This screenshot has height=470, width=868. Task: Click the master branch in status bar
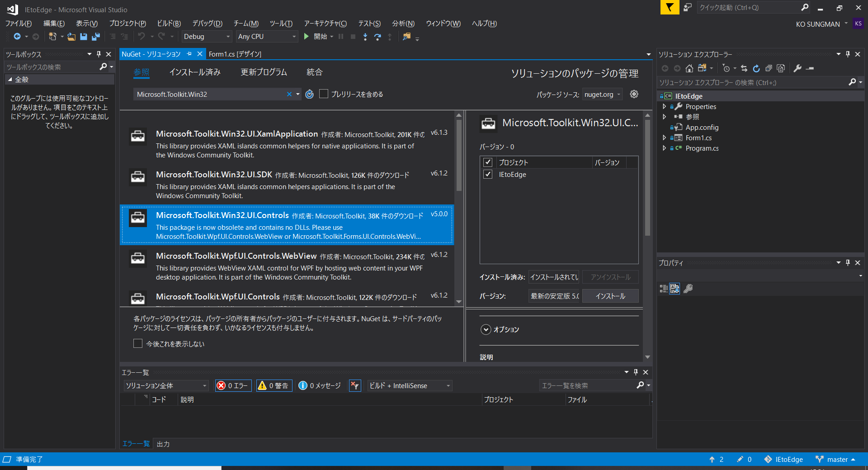coord(835,459)
